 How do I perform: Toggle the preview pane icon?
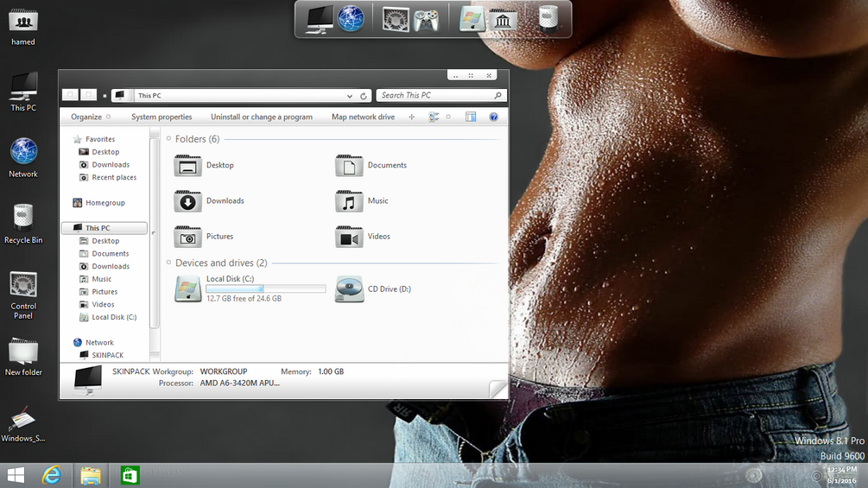471,117
